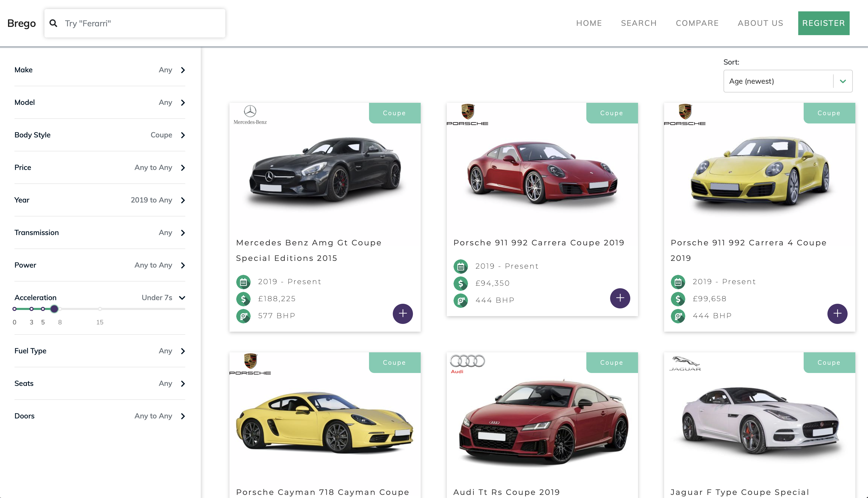
Task: Open the Sort dropdown showing Age (newest)
Action: [788, 81]
